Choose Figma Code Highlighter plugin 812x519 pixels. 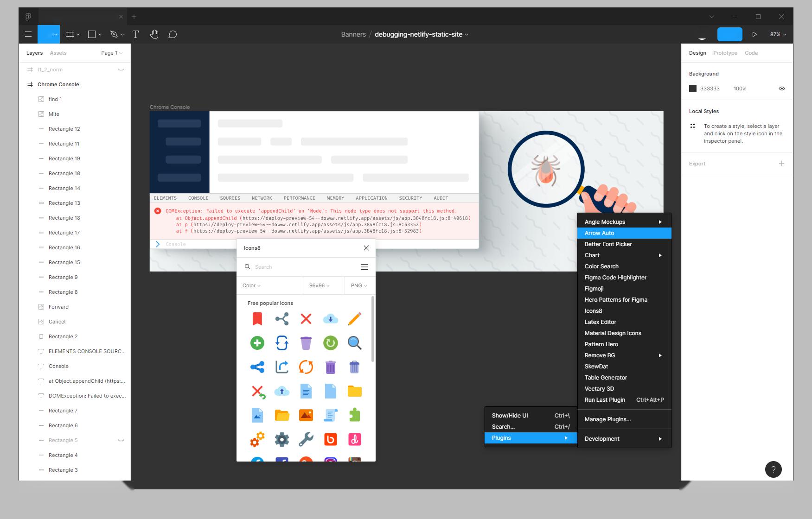click(x=624, y=278)
